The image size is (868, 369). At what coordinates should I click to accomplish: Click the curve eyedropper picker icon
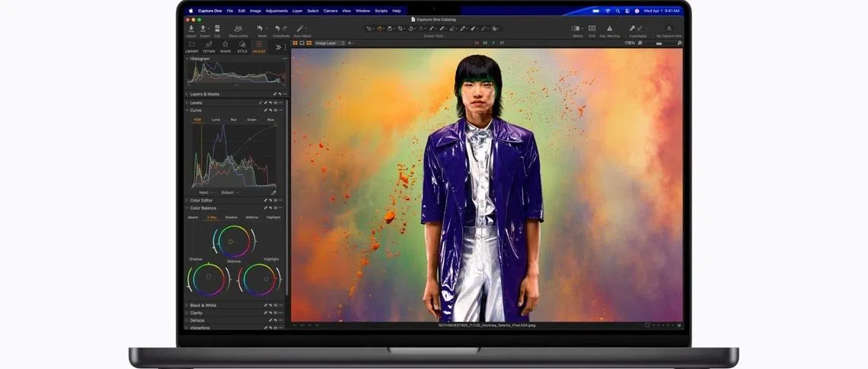pos(273,193)
